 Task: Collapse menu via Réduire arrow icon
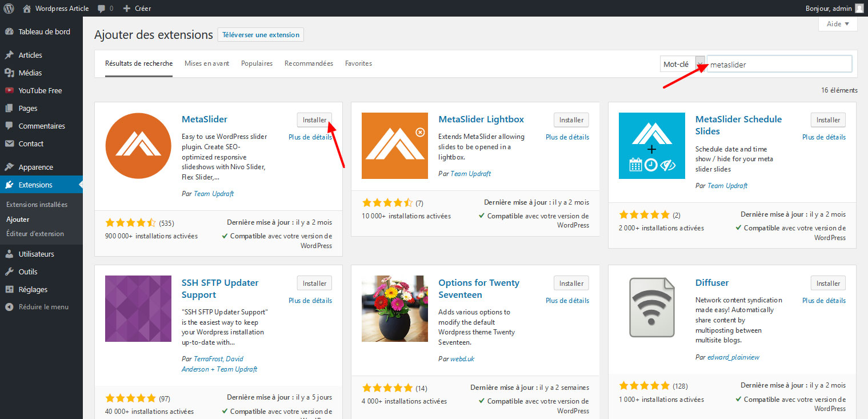pyautogui.click(x=9, y=307)
